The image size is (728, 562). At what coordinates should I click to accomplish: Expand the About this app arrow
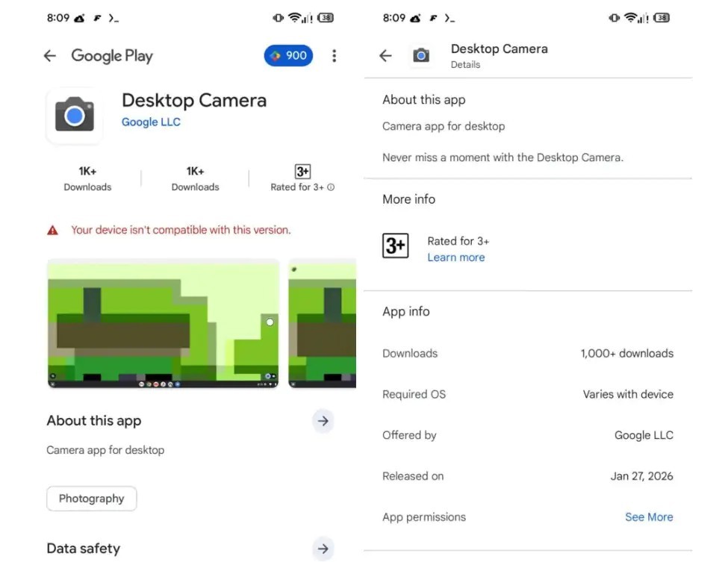[323, 421]
